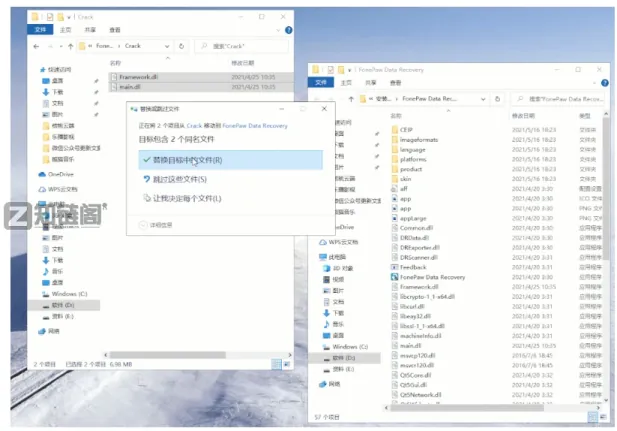Close the 替换或跳过文件 dialog
The image size is (617, 431).
[x=324, y=108]
